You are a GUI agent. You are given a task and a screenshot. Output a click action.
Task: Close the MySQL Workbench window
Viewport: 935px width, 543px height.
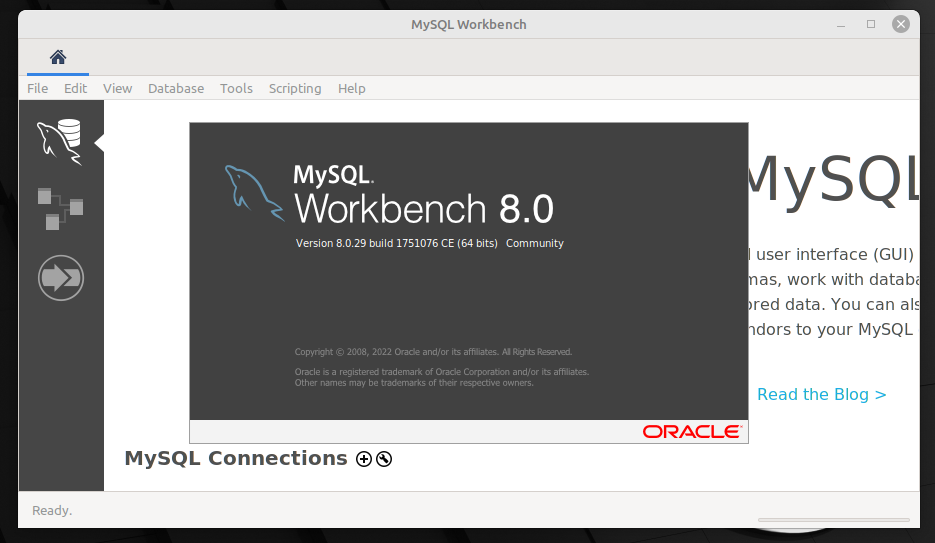coord(900,24)
